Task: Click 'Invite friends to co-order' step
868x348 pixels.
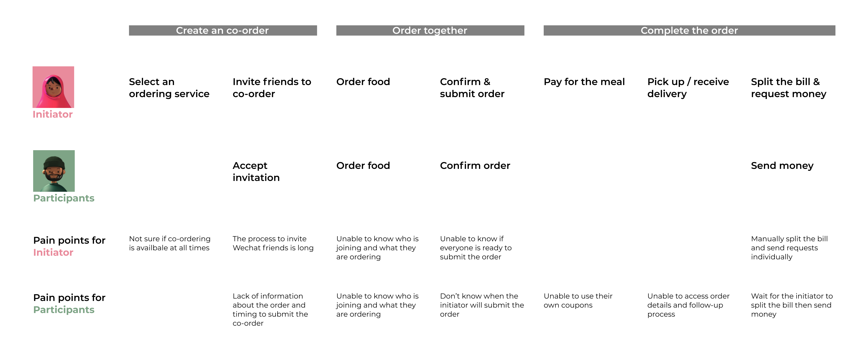Action: click(272, 88)
